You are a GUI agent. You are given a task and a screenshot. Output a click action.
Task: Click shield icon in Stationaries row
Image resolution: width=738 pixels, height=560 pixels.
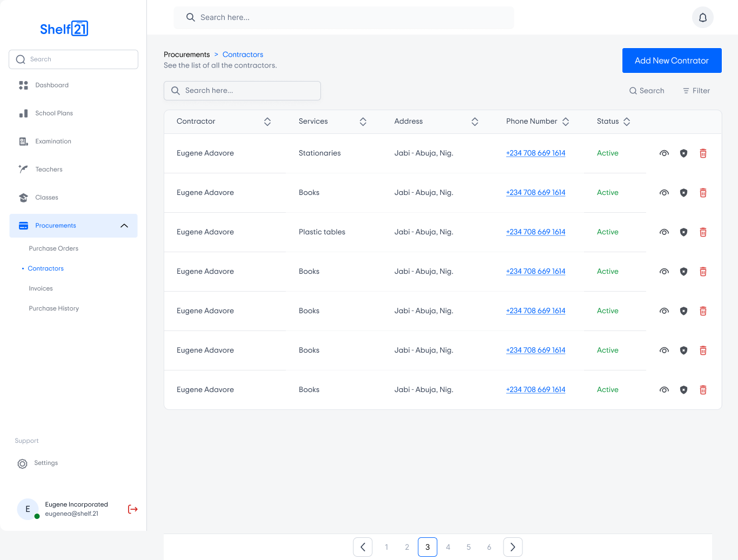click(x=683, y=153)
